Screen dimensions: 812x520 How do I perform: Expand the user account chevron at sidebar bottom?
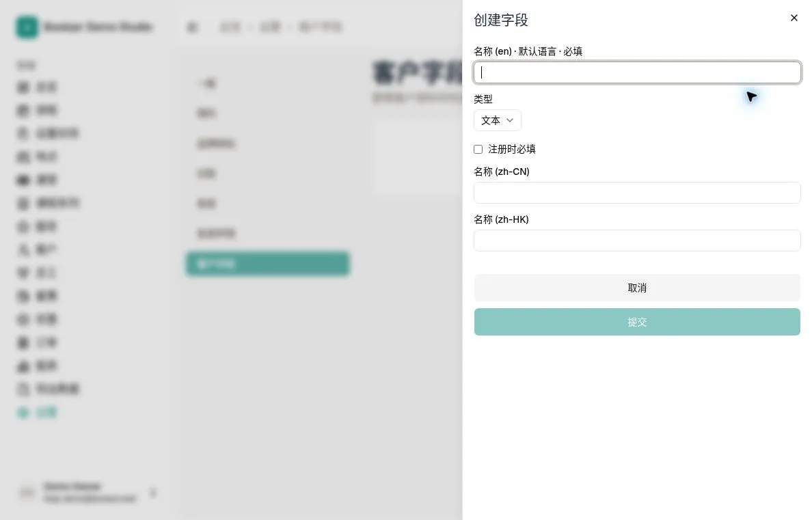[x=153, y=493]
